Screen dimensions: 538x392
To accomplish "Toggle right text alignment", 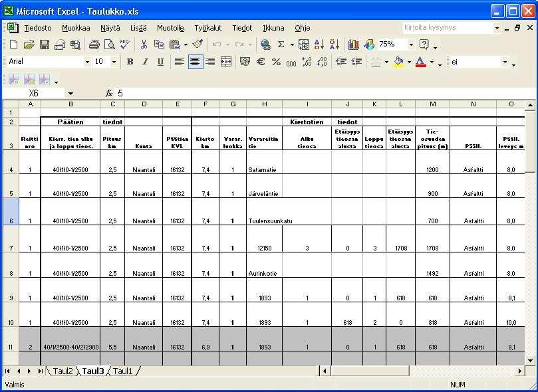I will pyautogui.click(x=210, y=62).
